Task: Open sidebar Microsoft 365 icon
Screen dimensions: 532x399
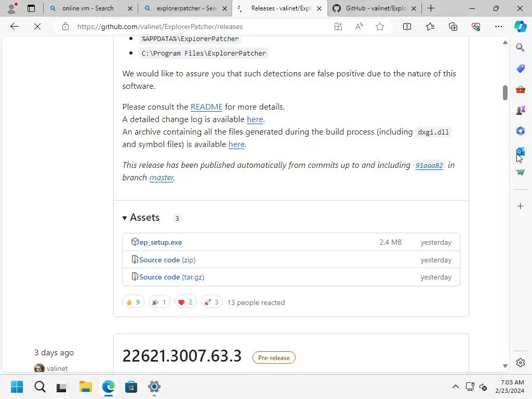Action: tap(520, 130)
